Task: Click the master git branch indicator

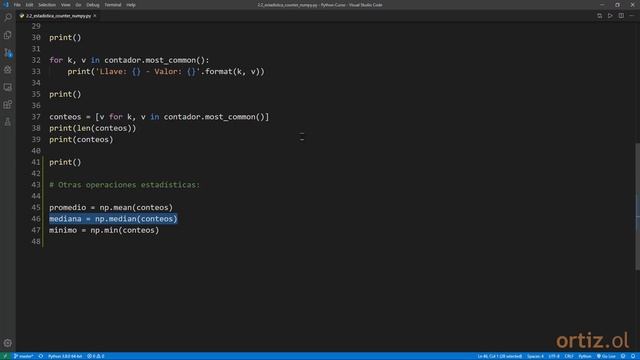Action: point(24,356)
